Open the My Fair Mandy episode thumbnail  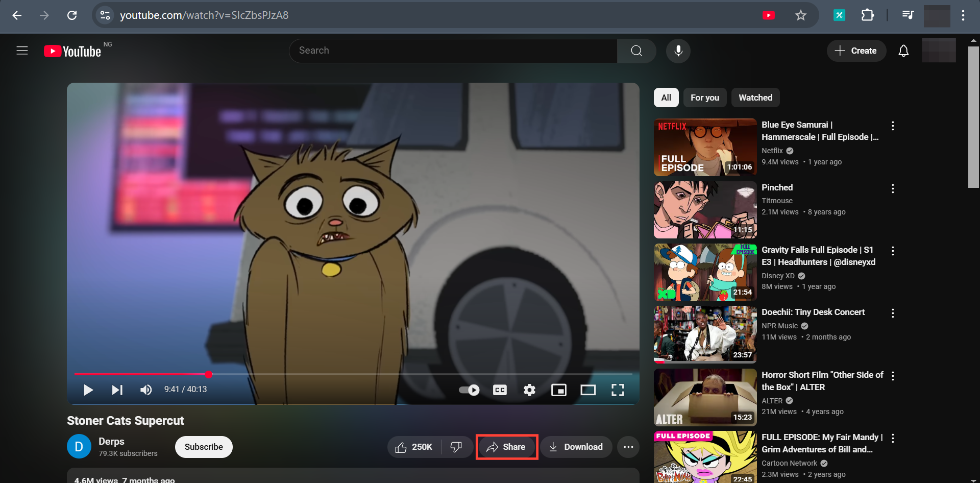pos(705,457)
